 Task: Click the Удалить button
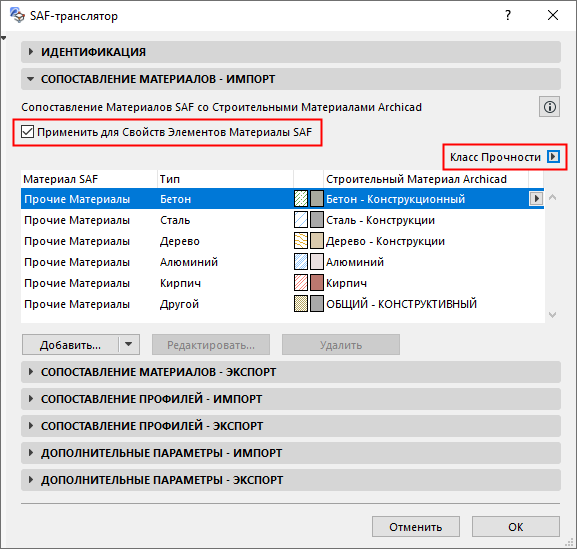341,345
